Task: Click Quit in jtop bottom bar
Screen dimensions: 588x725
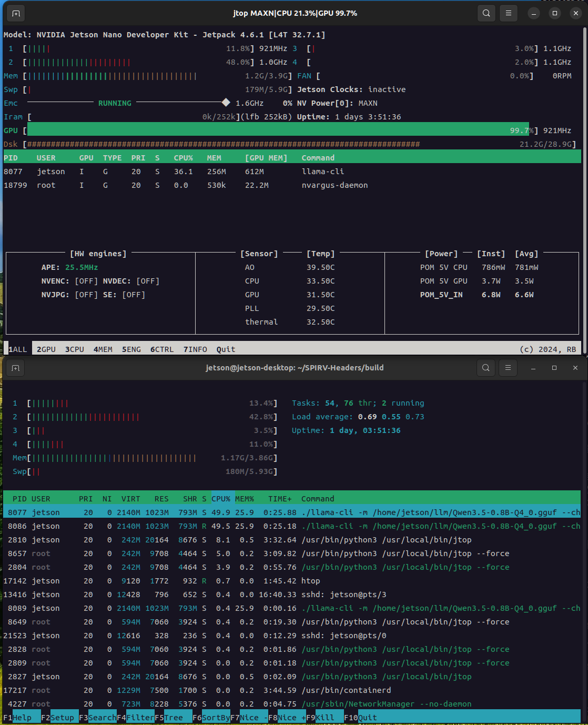Action: point(226,349)
